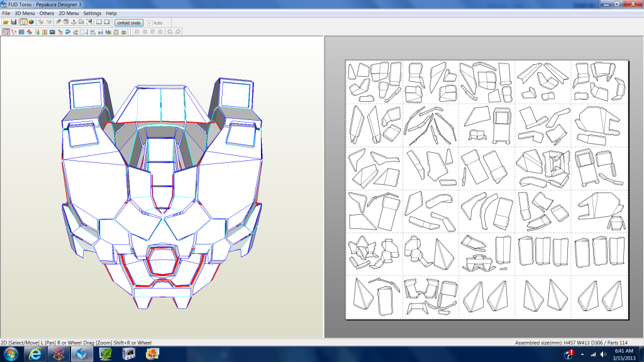This screenshot has width=644, height=362.
Task: Click the gray curved arrow icon
Action: coord(75,32)
